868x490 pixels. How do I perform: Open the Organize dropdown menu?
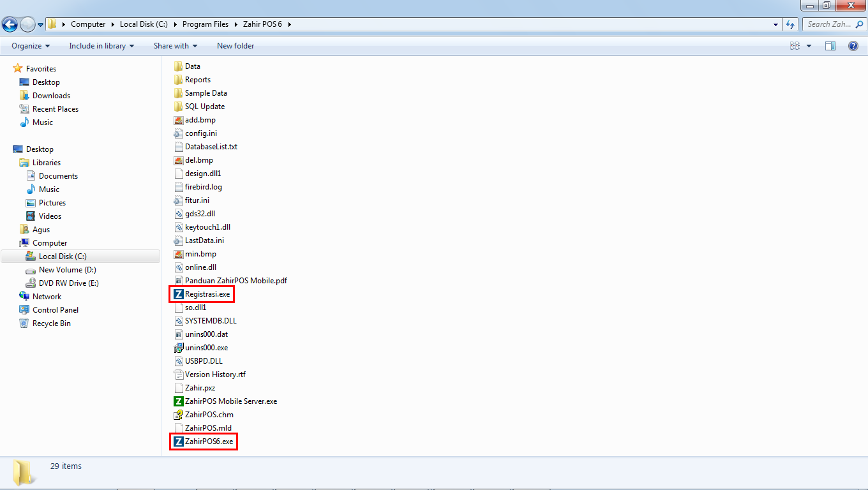31,46
